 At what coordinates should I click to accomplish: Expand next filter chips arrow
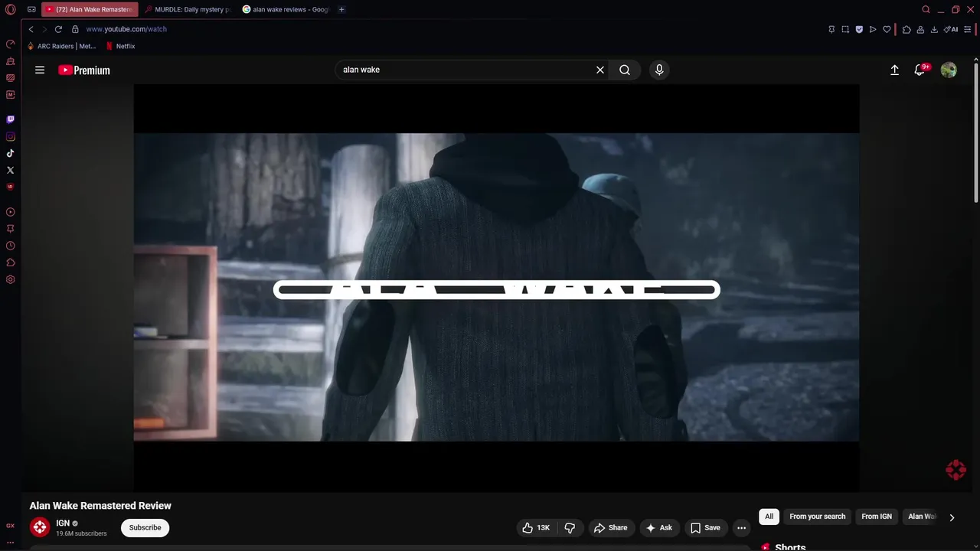click(x=952, y=517)
